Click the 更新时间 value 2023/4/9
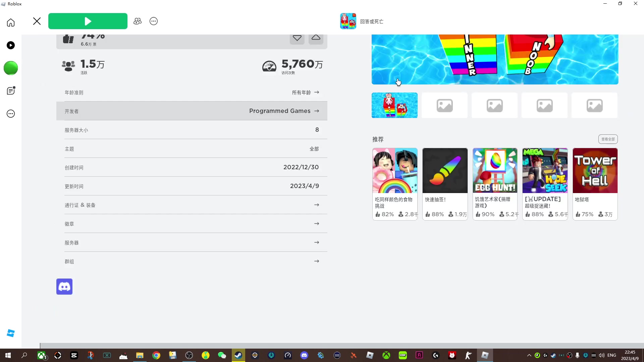 tap(305, 186)
